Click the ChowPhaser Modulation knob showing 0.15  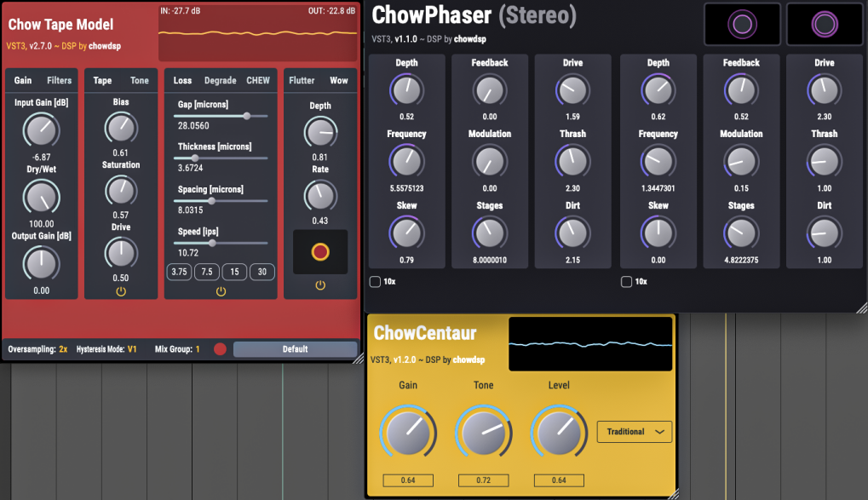pyautogui.click(x=741, y=162)
